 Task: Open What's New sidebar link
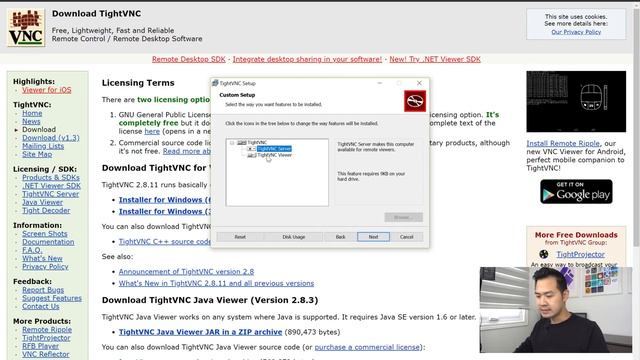42,258
